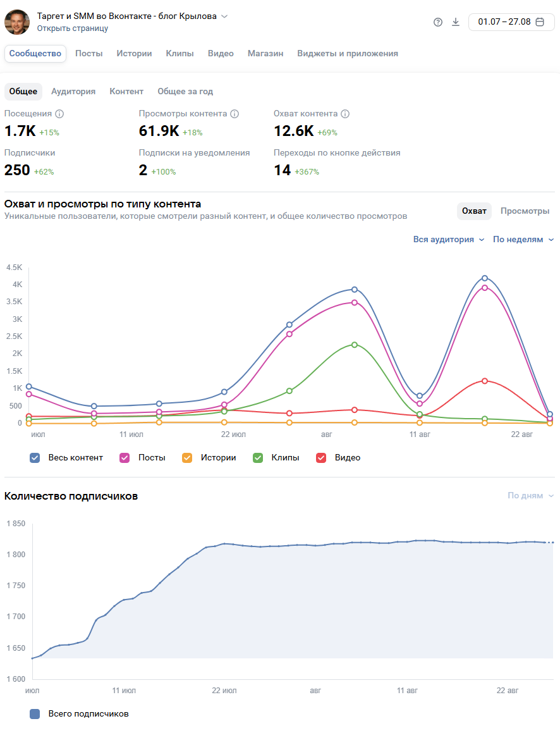Click the community avatar photo
This screenshot has width=560, height=733.
coord(17,22)
